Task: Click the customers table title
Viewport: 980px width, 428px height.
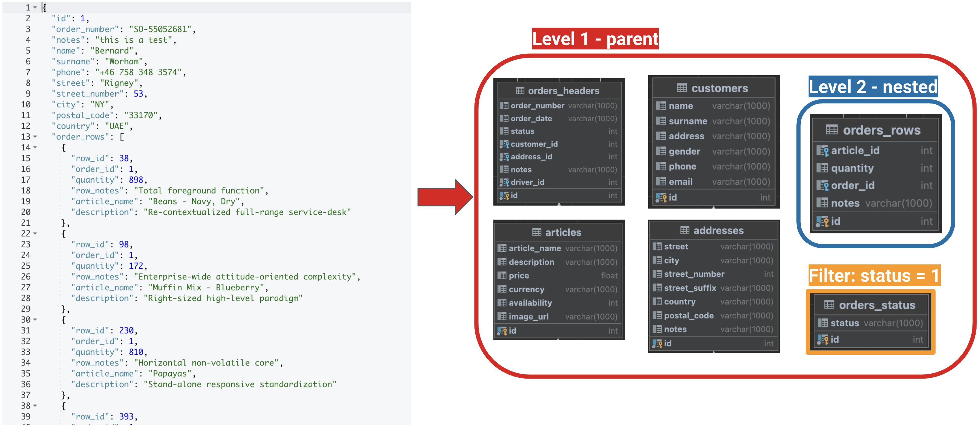Action: point(719,88)
